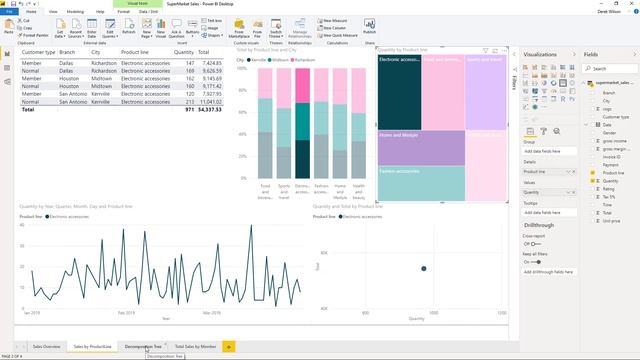
Task: Click the Paste icon in Clipboard group
Action: [9, 26]
